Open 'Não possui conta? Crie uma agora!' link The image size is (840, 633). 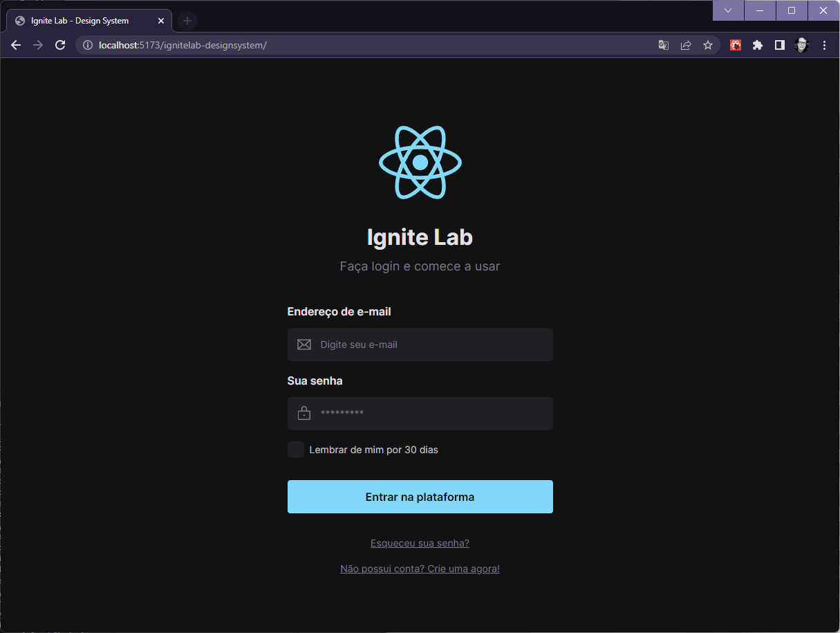coord(420,569)
